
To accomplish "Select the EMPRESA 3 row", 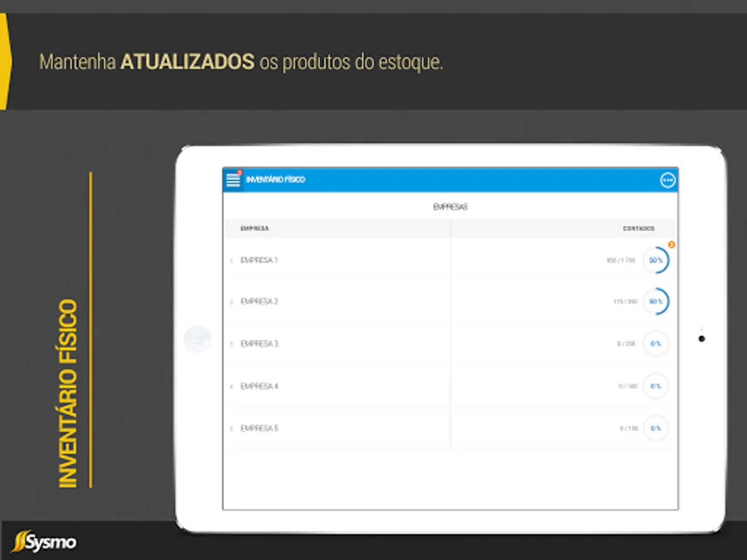I will pyautogui.click(x=450, y=343).
